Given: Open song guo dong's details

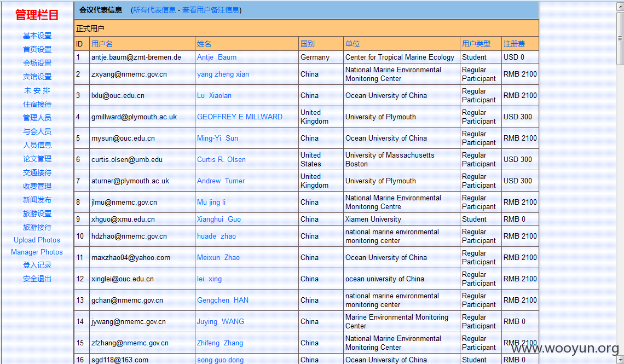Looking at the screenshot, I should [221, 360].
